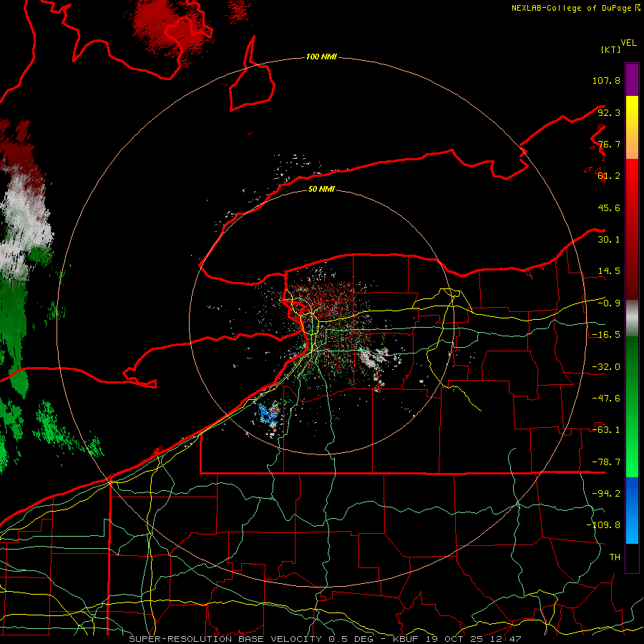This screenshot has width=644, height=644.
Task: Click the TH legend label
Action: pyautogui.click(x=615, y=557)
